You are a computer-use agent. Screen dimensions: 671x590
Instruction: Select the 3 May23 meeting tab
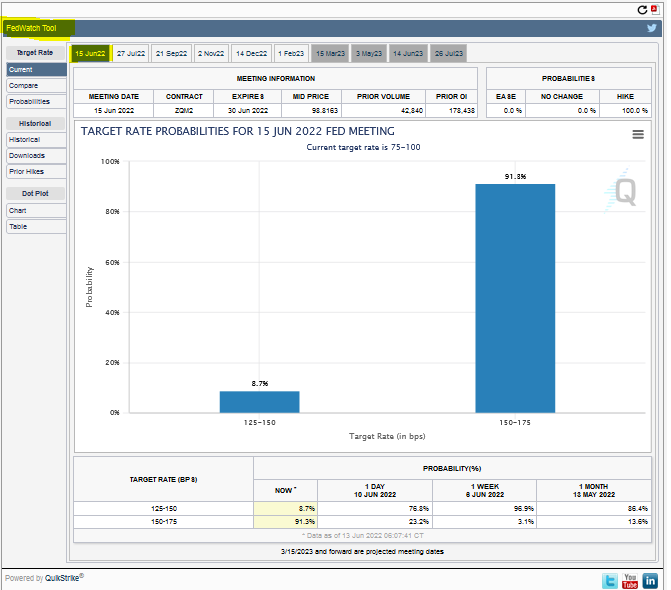pyautogui.click(x=369, y=53)
